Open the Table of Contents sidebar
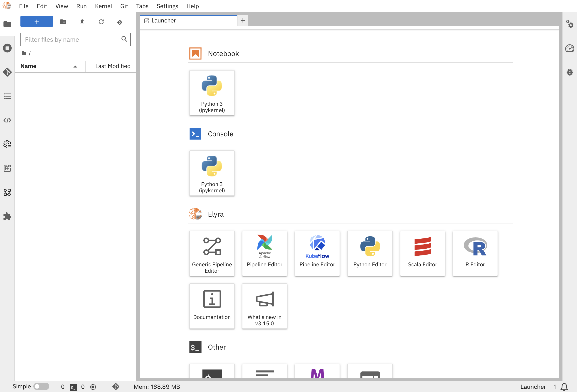 pos(7,96)
